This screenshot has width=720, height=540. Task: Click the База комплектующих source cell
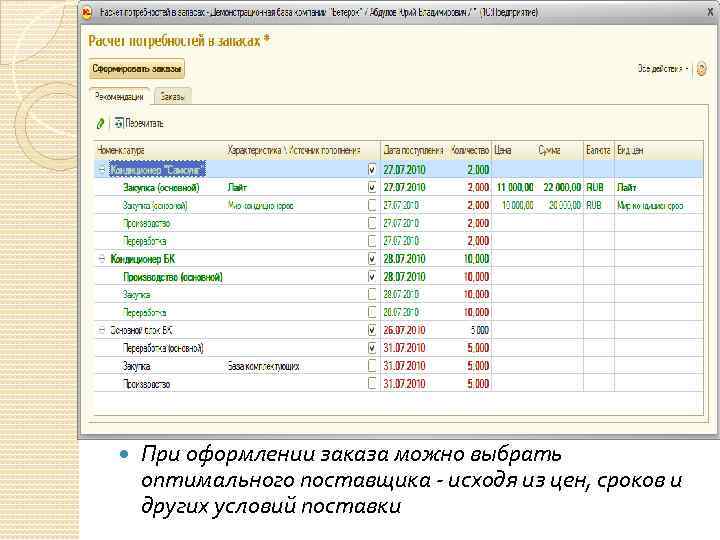pos(264,366)
